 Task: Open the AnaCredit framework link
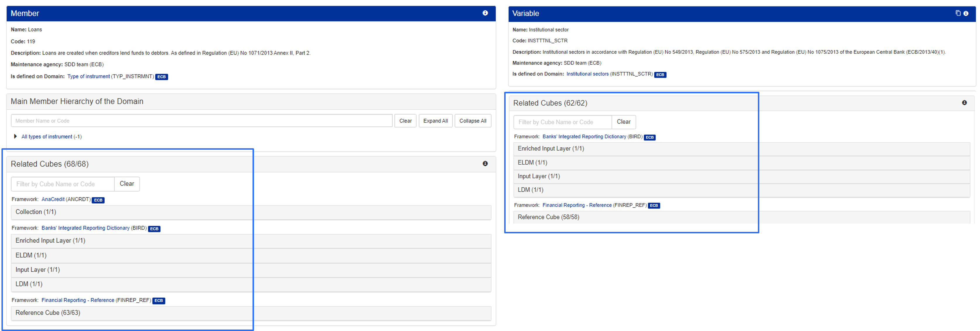(x=53, y=199)
